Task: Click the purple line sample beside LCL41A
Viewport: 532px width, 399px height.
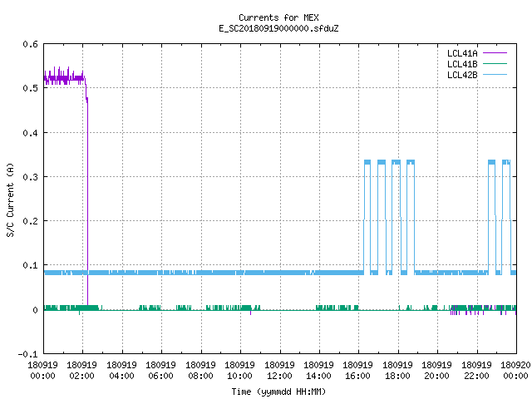Action: (495, 53)
